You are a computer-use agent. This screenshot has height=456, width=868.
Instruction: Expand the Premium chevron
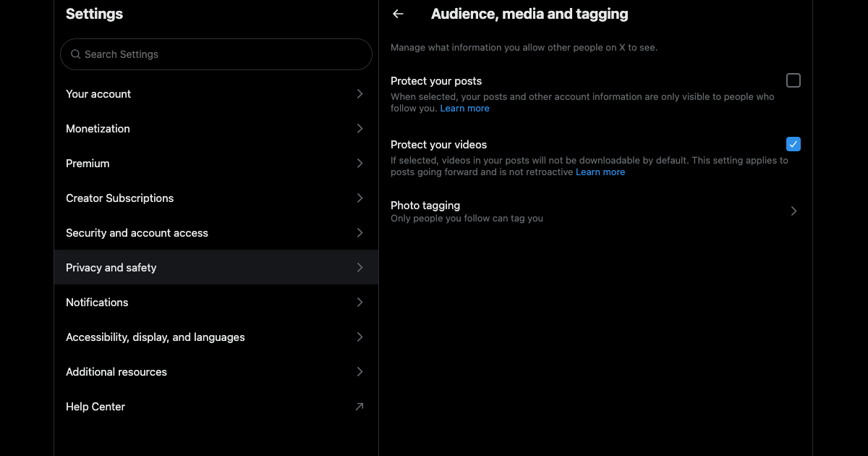click(359, 164)
